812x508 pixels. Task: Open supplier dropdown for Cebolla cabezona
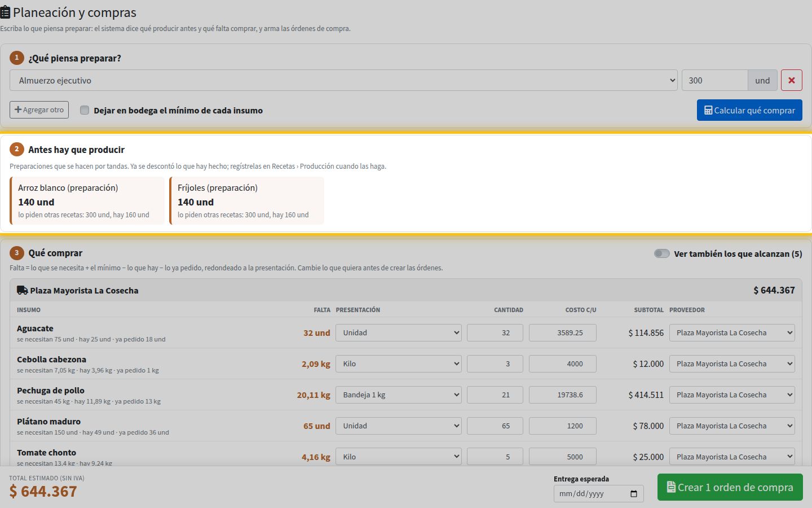pos(732,364)
